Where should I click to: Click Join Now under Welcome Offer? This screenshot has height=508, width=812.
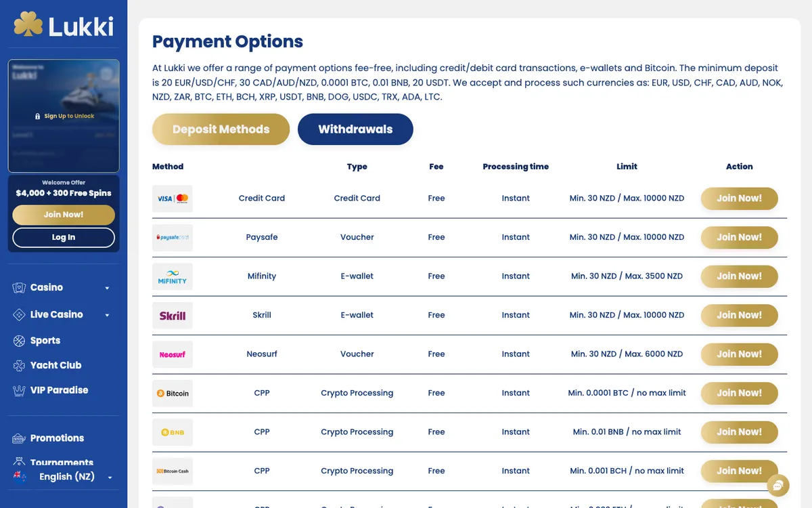[64, 214]
